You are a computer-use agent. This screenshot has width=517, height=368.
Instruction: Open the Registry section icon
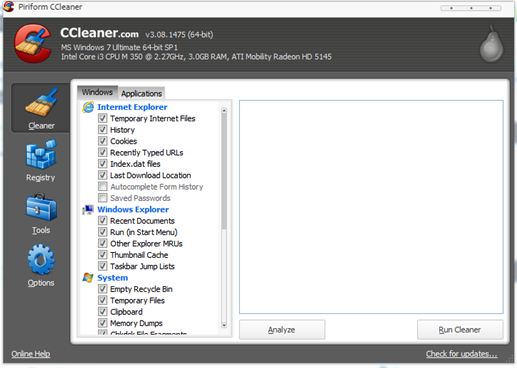[x=41, y=154]
